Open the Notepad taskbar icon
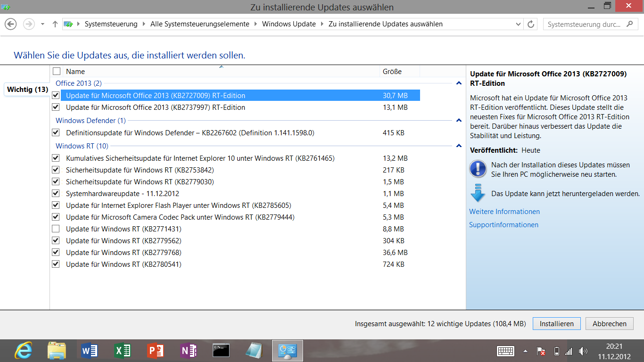Screen dimensions: 644x362 254,351
